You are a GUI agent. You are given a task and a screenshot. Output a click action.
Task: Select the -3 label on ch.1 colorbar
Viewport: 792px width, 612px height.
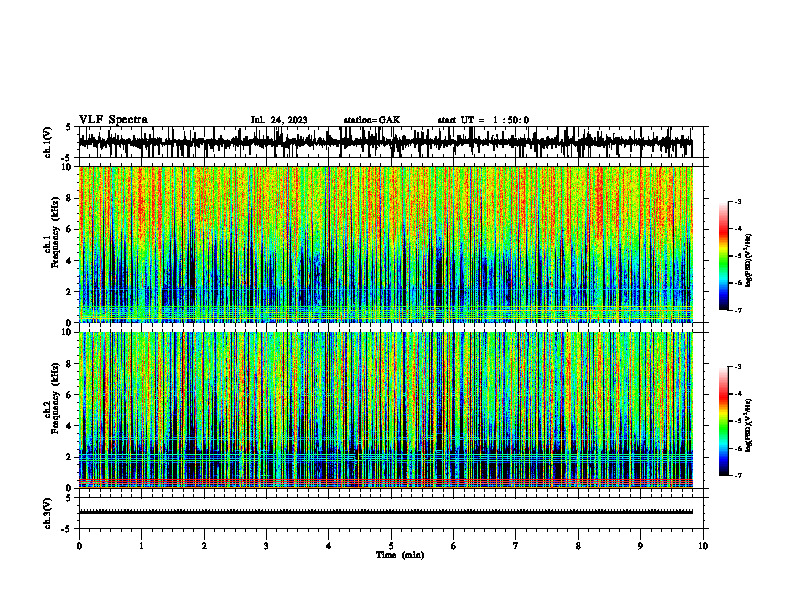738,202
